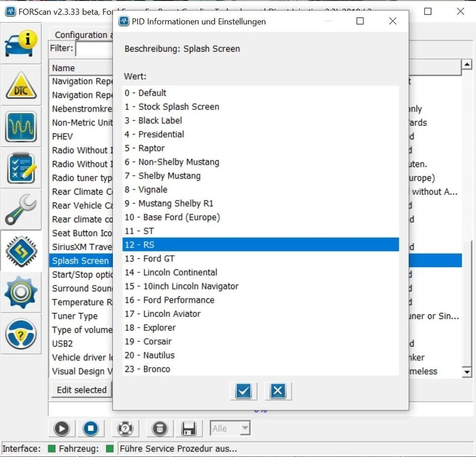
Task: Click the Filter input field
Action: [x=94, y=48]
